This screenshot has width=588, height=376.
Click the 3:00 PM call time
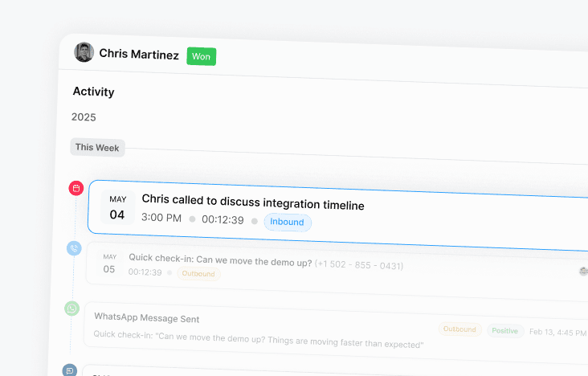pos(161,218)
